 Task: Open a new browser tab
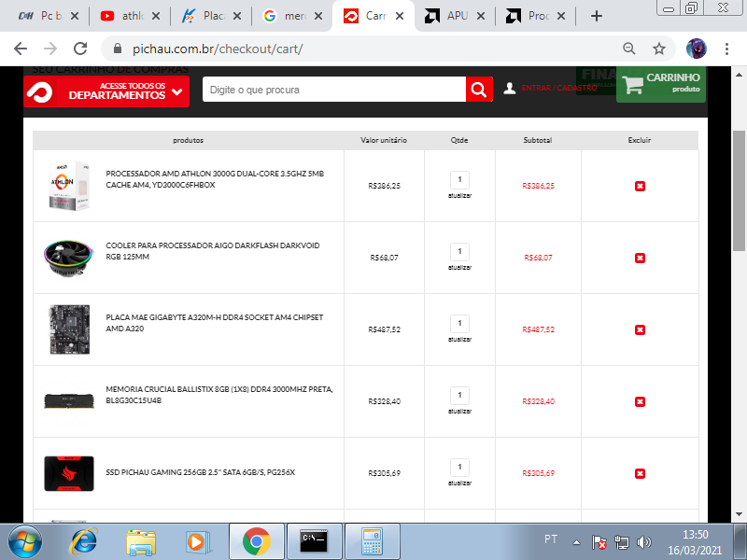pos(596,16)
